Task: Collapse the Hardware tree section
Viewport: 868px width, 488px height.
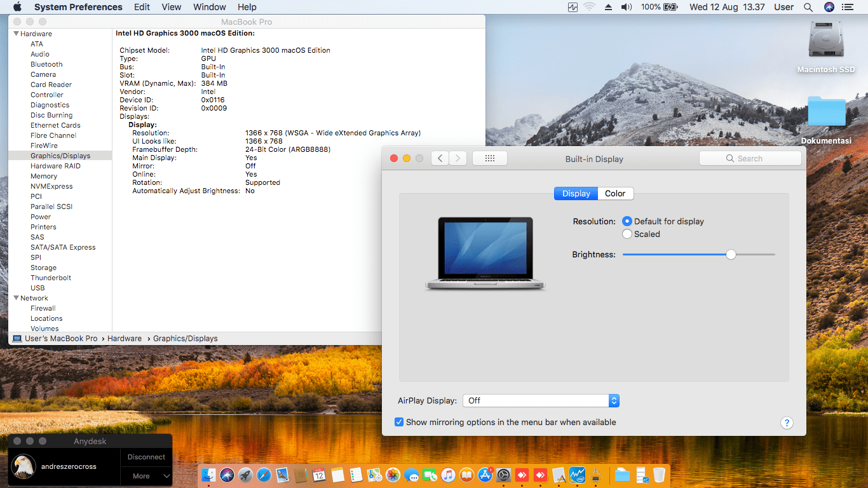Action: [16, 34]
